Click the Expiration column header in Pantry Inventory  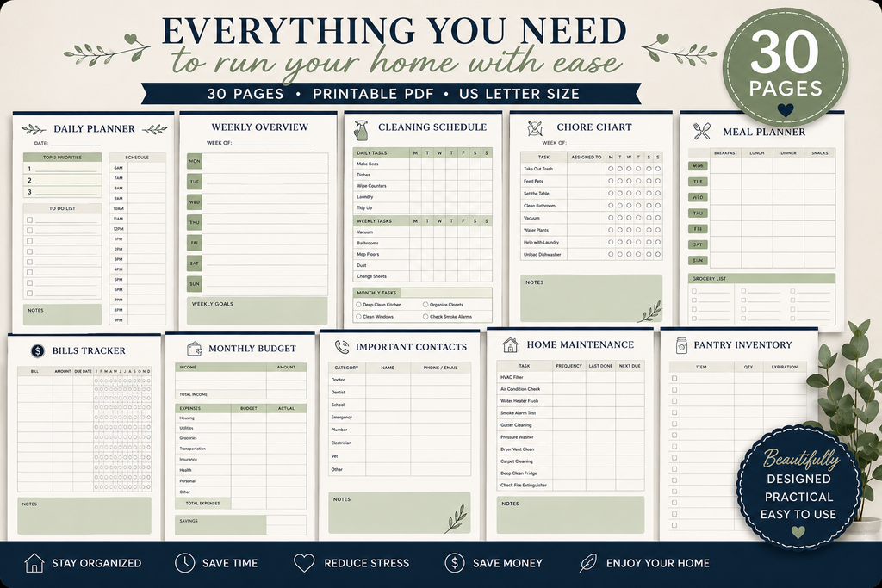pos(784,367)
